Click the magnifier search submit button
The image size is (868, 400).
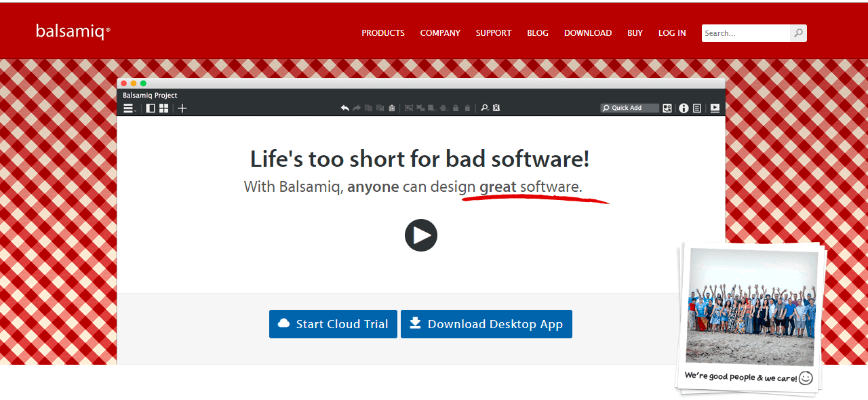point(799,33)
